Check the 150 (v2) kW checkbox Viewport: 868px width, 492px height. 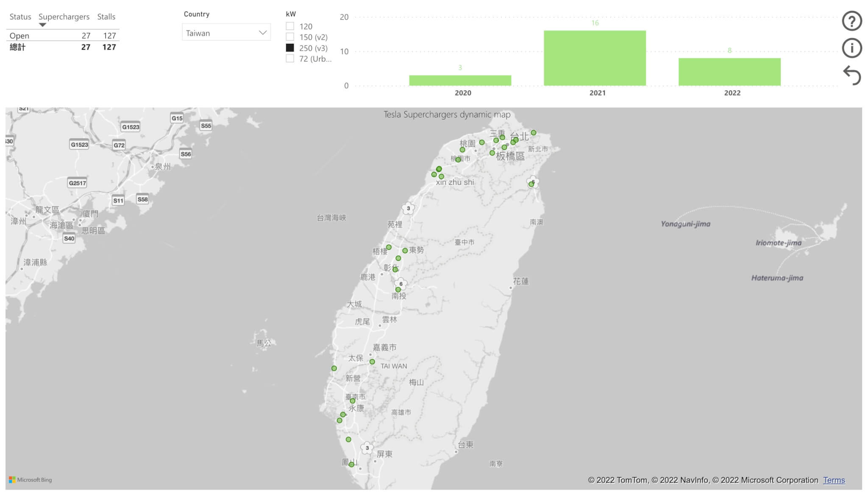pos(290,37)
